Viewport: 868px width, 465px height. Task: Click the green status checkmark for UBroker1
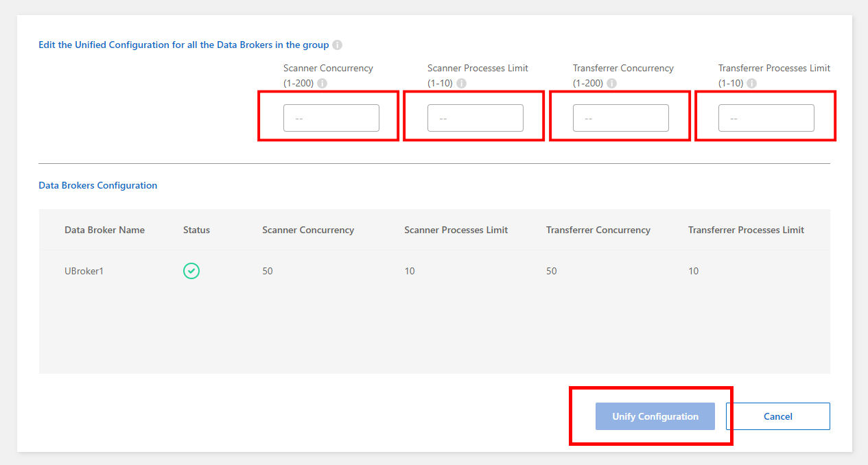191,271
